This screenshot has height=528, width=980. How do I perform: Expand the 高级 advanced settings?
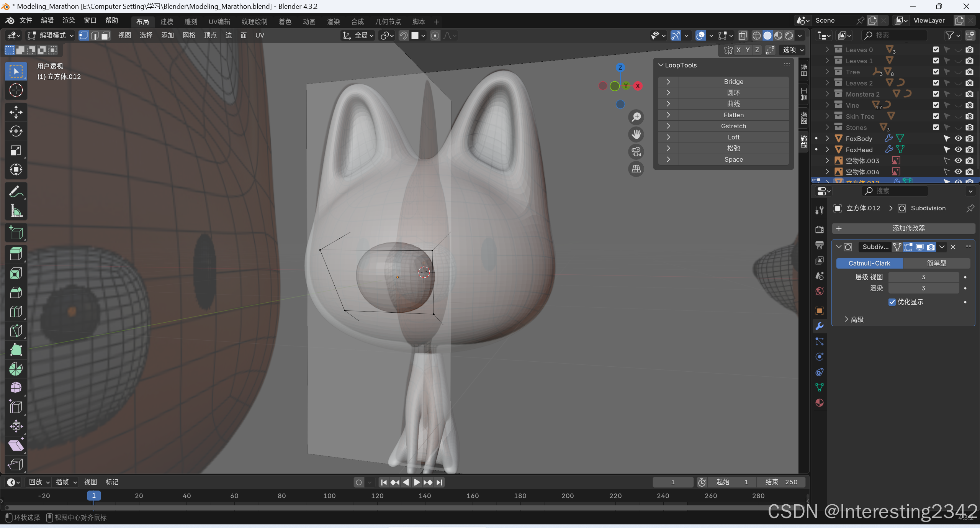click(854, 319)
